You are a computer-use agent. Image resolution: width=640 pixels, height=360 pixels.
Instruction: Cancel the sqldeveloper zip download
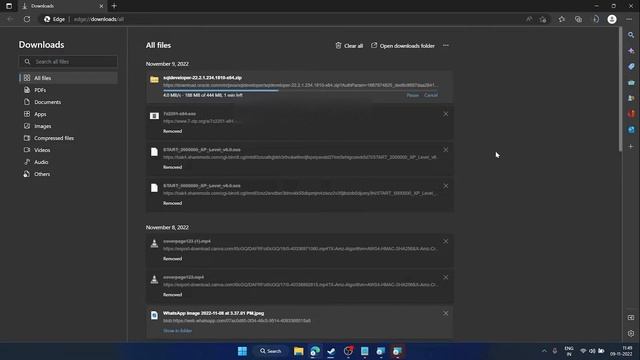click(431, 95)
